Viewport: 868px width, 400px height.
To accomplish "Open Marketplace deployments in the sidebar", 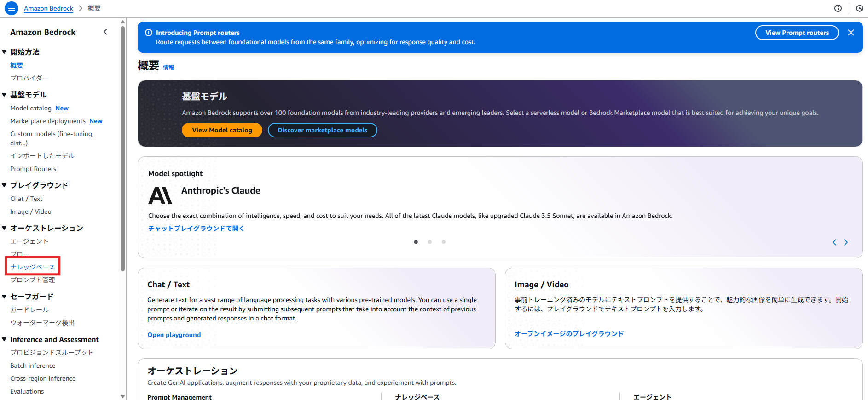I will tap(48, 121).
